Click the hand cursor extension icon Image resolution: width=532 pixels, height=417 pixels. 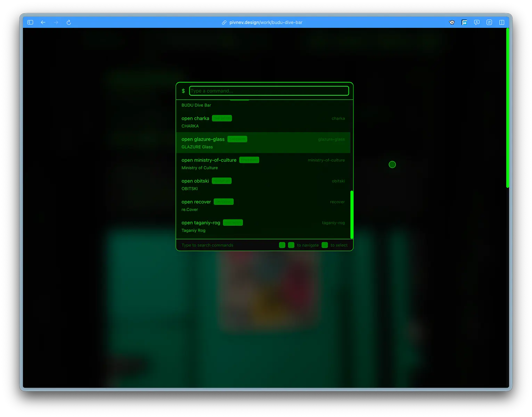pos(452,22)
